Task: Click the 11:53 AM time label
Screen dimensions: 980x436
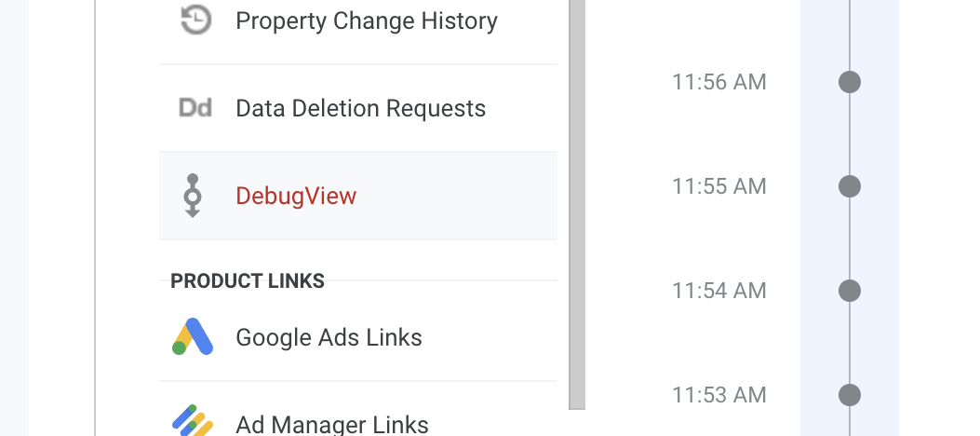Action: 718,395
